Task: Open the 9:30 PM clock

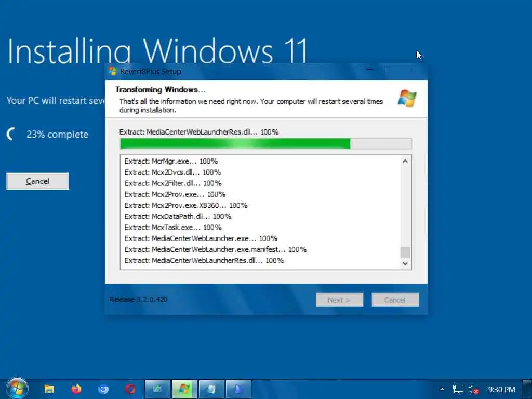Action: tap(501, 390)
